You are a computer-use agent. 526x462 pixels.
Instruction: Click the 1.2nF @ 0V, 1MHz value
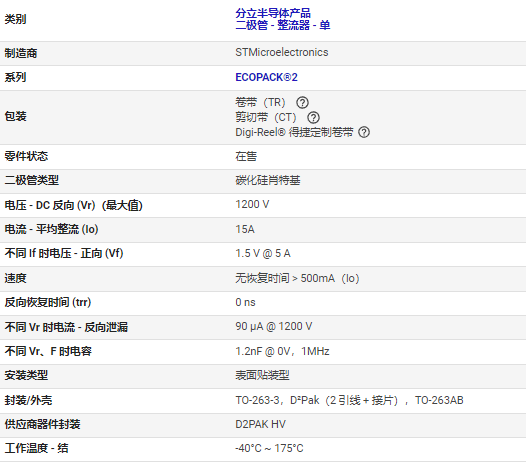click(x=282, y=351)
